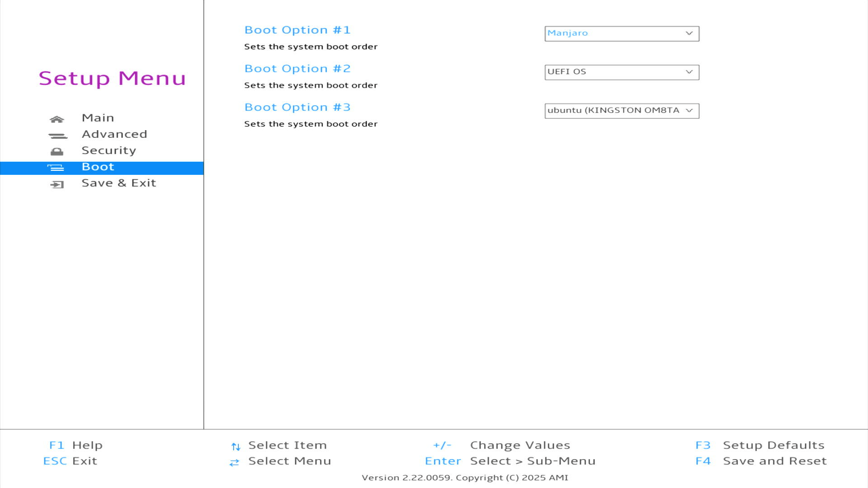868x488 pixels.
Task: Click the Boot list icon in sidebar
Action: point(56,168)
